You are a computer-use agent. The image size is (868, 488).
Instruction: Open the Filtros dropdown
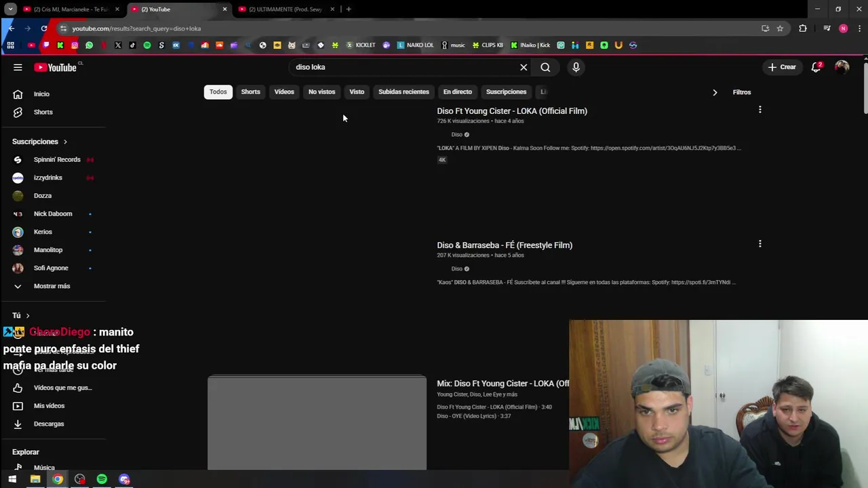click(x=742, y=92)
